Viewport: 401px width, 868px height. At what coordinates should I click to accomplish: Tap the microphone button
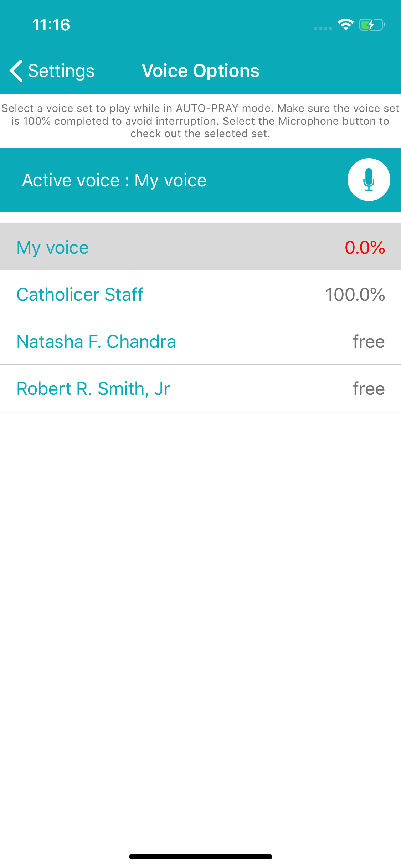[369, 180]
